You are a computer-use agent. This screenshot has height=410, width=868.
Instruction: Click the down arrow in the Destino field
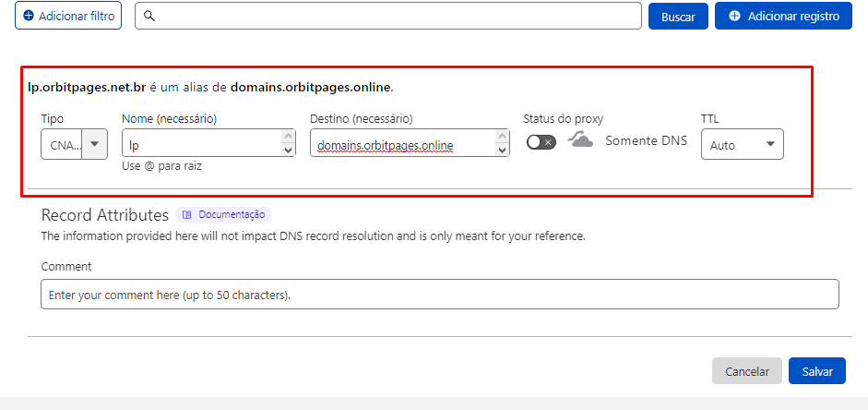click(502, 150)
